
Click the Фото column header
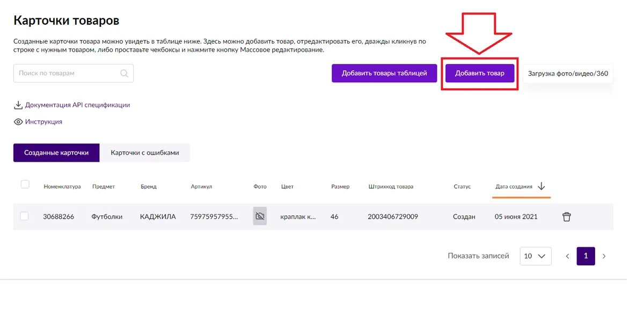click(x=260, y=187)
